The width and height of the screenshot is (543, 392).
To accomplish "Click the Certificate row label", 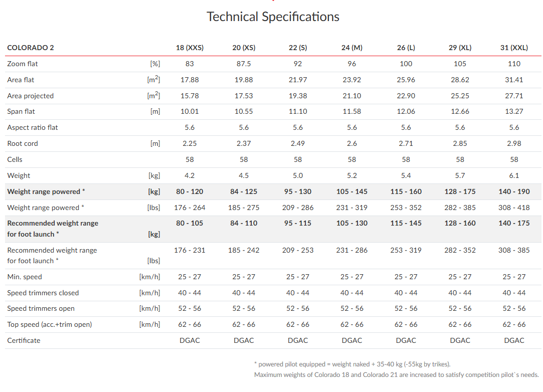I will [x=24, y=340].
